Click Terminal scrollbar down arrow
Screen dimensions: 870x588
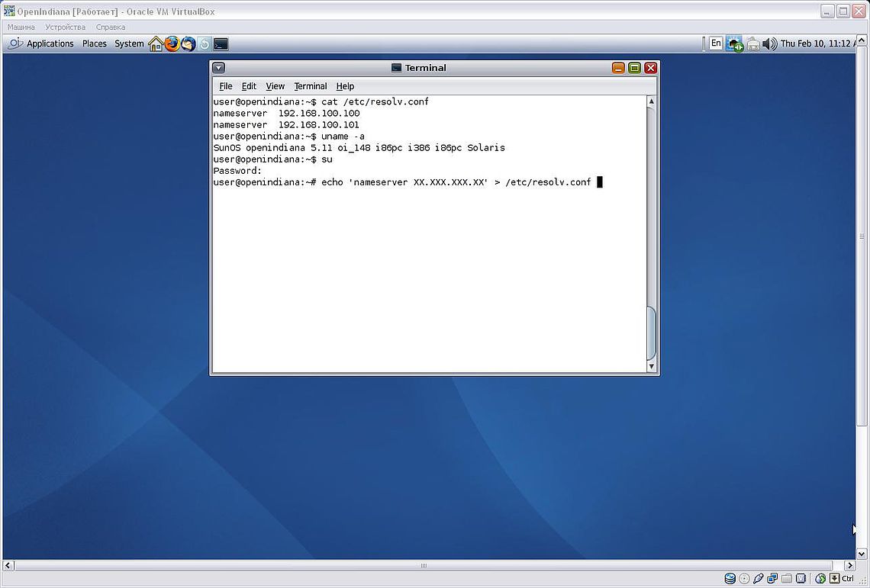click(652, 366)
